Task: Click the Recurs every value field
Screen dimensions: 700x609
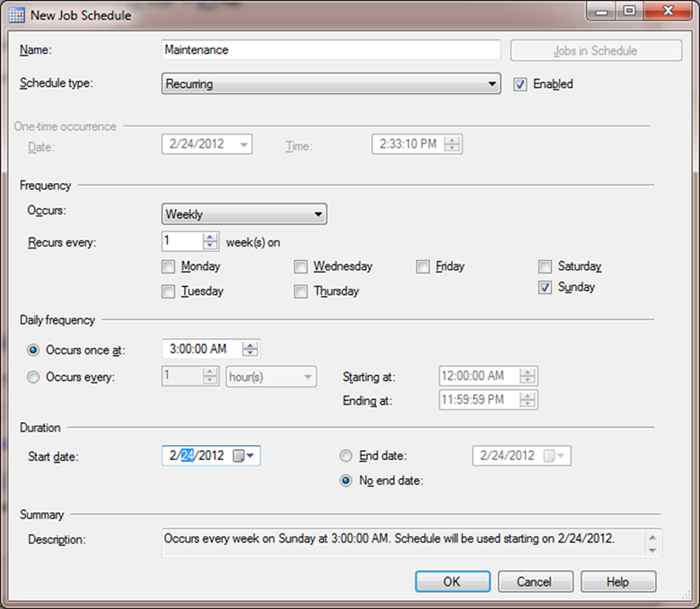Action: (x=182, y=241)
